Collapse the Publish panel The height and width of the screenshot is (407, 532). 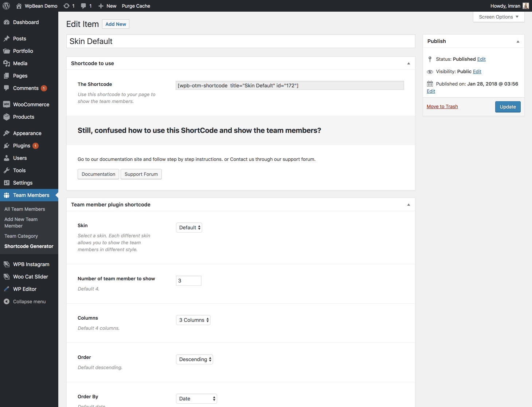click(518, 42)
